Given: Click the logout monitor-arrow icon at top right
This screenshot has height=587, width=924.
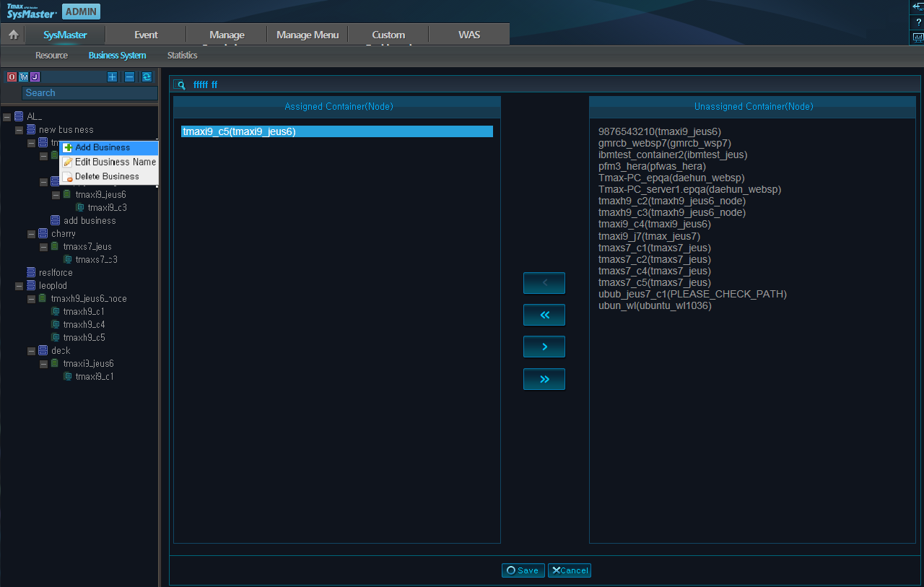Looking at the screenshot, I should click(x=918, y=6).
